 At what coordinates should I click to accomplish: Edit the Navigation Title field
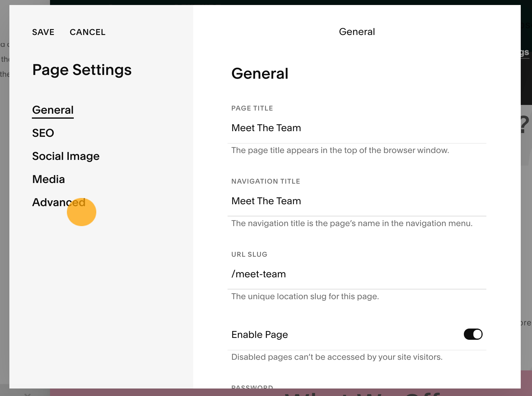(x=357, y=201)
